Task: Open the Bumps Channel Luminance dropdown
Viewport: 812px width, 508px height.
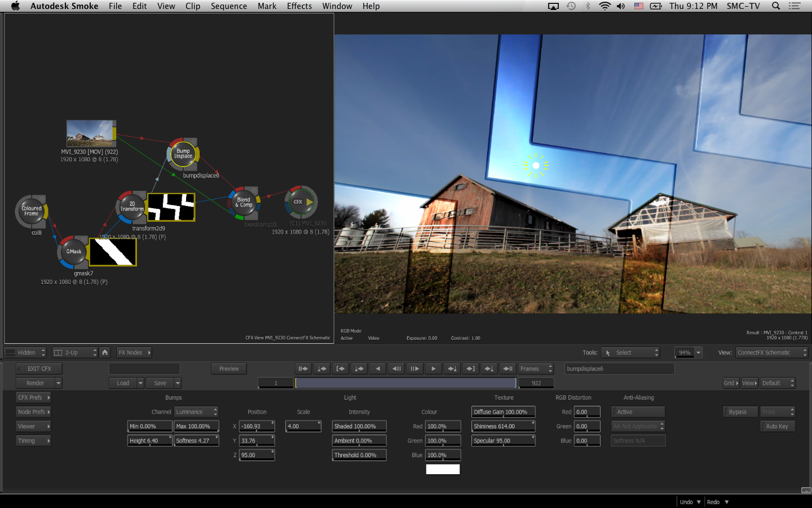Action: point(196,412)
